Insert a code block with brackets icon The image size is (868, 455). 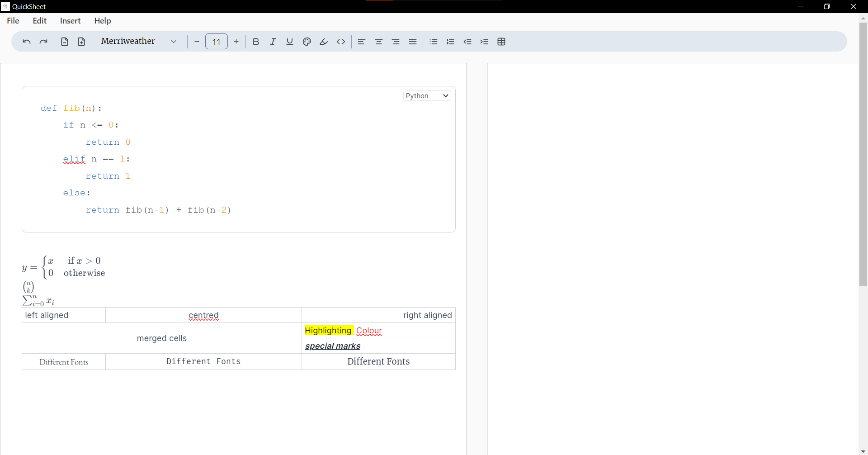click(341, 42)
